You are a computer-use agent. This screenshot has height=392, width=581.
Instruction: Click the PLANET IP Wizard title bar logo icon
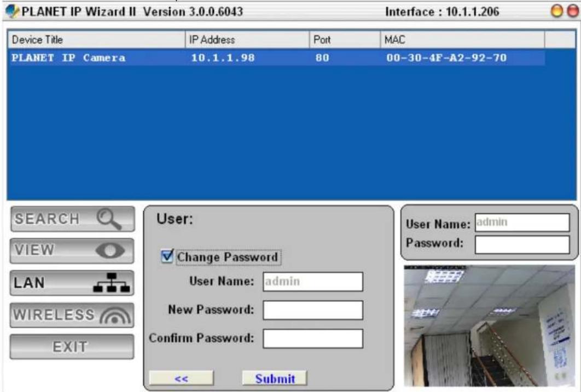tap(12, 11)
